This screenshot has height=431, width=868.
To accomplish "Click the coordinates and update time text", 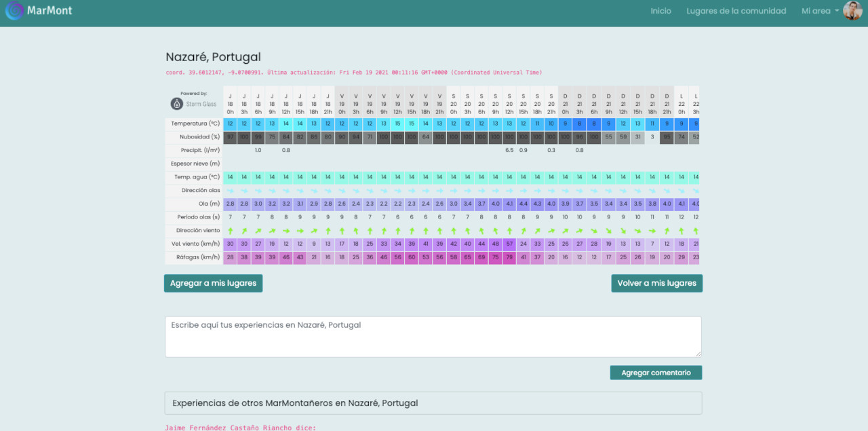I will pyautogui.click(x=355, y=72).
